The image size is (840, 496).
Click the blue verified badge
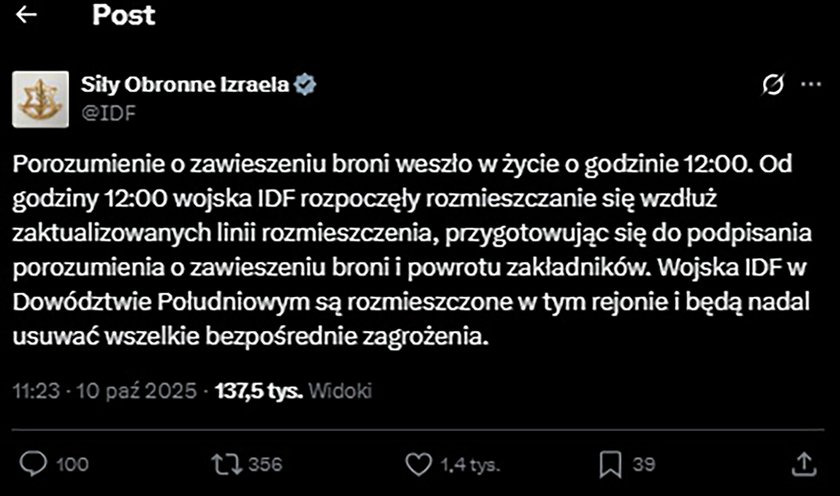point(307,85)
